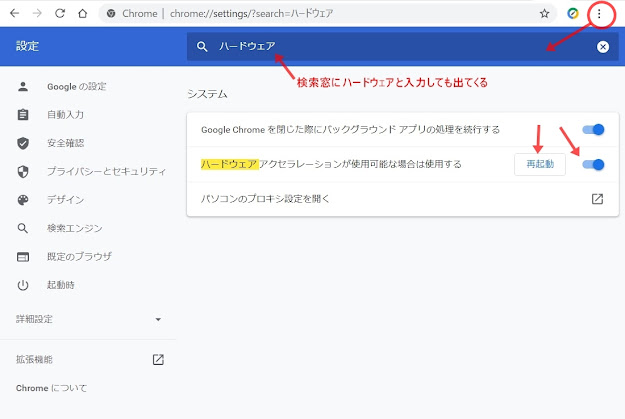This screenshot has width=625, height=419.
Task: Expand the 詳細設定 section arrow
Action: (x=158, y=319)
